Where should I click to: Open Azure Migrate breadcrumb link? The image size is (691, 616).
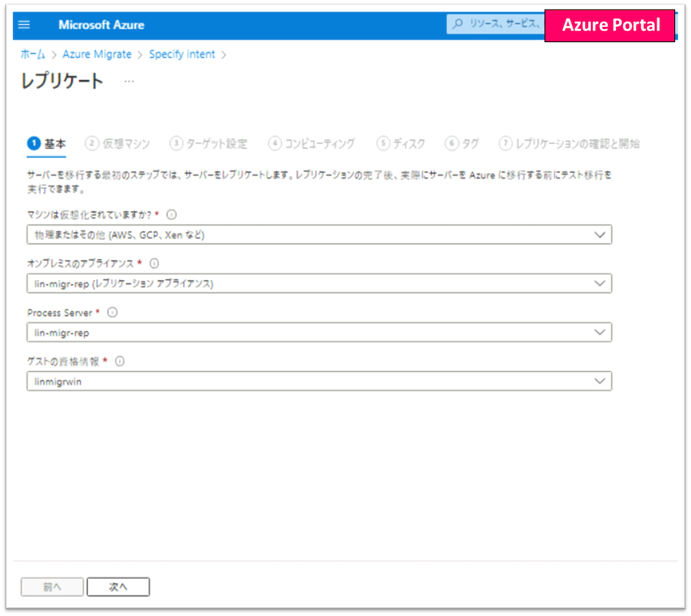pos(97,54)
